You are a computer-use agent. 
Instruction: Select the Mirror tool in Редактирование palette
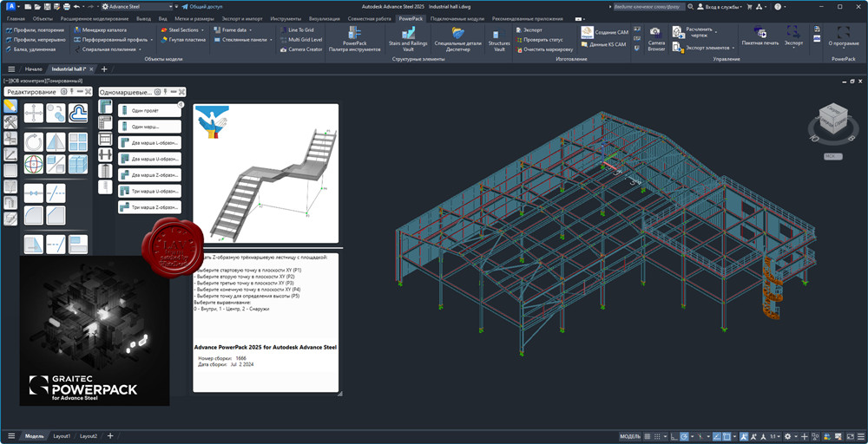56,141
